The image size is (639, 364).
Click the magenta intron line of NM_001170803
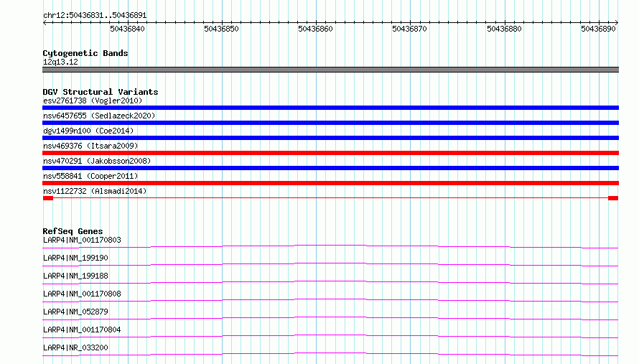pos(330,246)
